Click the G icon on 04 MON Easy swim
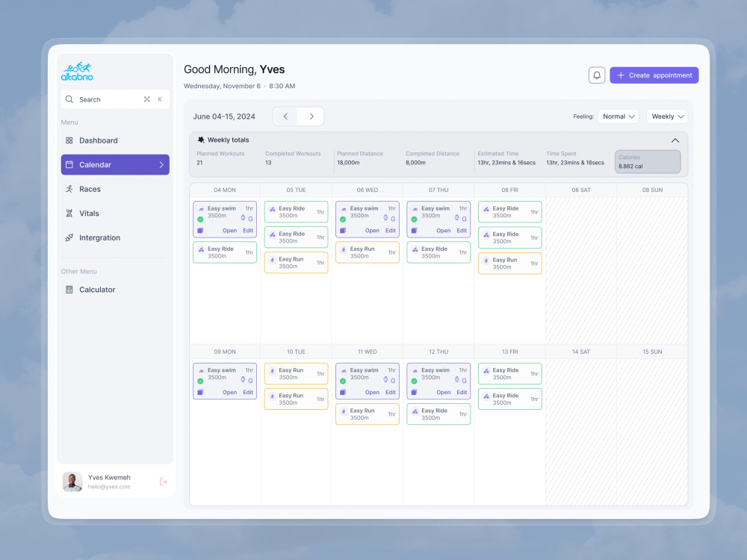Screen dimensions: 747x560 (x=250, y=219)
